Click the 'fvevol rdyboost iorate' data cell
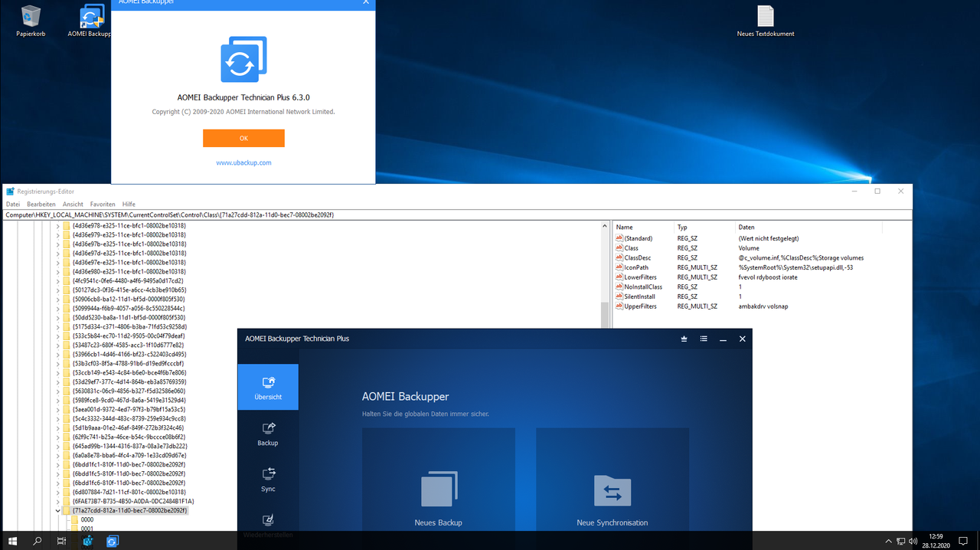This screenshot has width=980, height=550. coord(768,277)
